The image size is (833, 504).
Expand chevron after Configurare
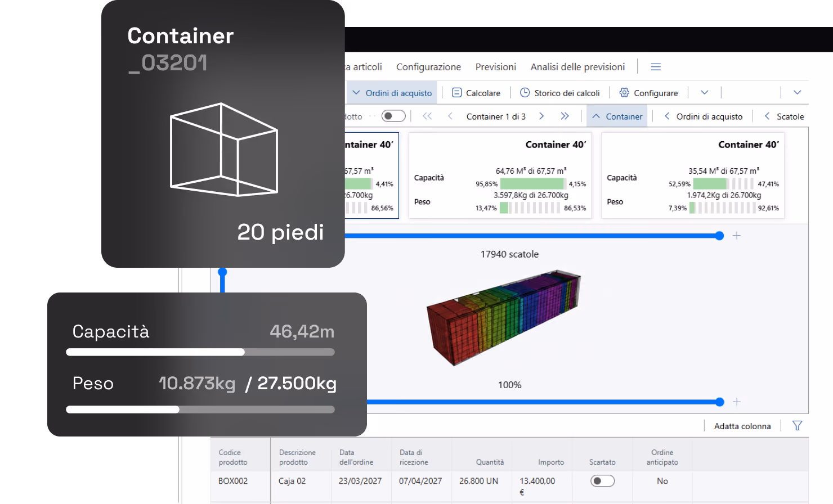(704, 93)
